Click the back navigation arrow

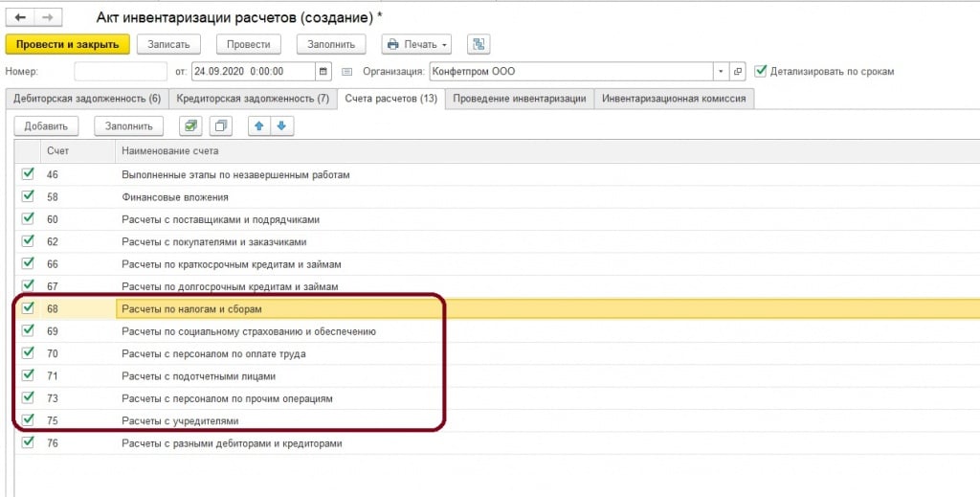[x=20, y=16]
